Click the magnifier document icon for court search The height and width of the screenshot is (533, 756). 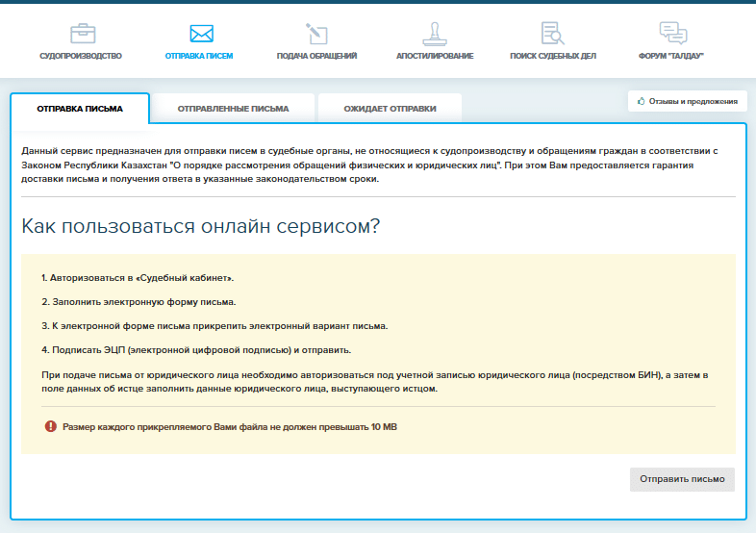[552, 34]
